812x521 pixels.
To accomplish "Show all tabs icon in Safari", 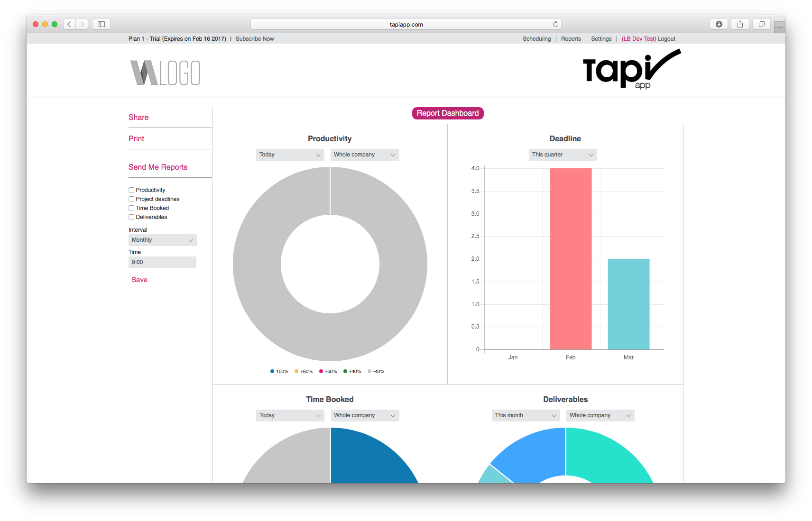I will pyautogui.click(x=761, y=24).
